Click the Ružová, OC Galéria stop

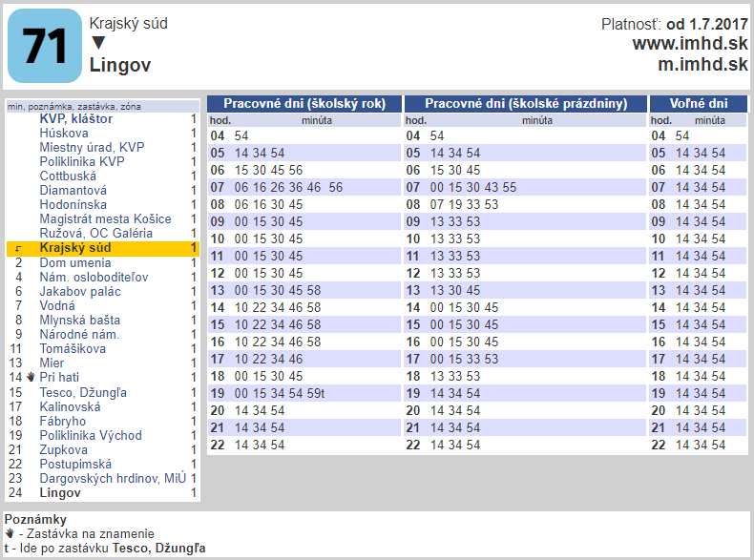95,234
